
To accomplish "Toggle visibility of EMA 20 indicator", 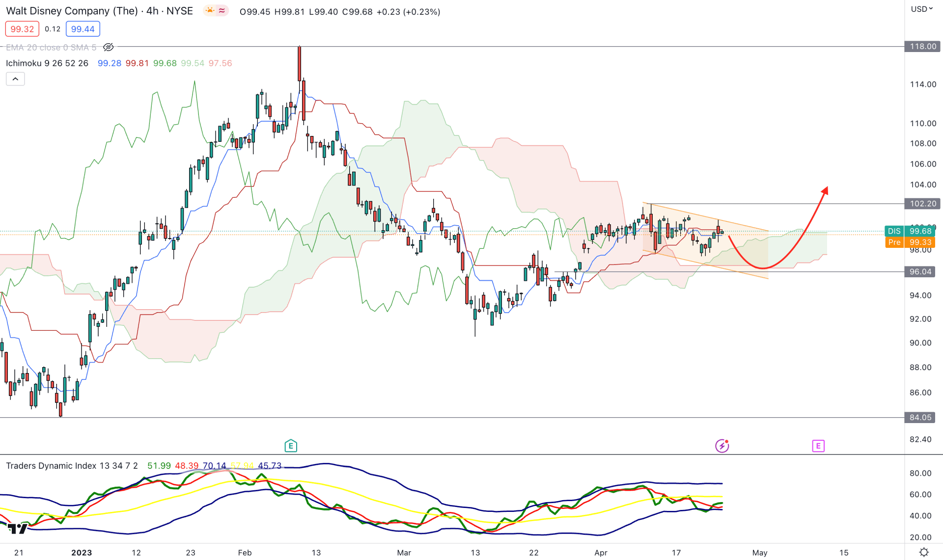I will tap(109, 48).
